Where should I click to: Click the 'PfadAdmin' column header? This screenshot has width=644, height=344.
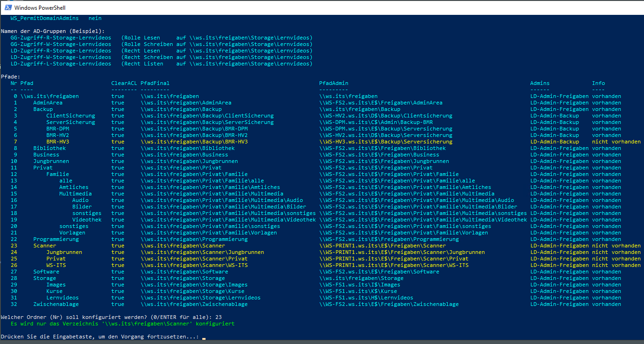[334, 83]
